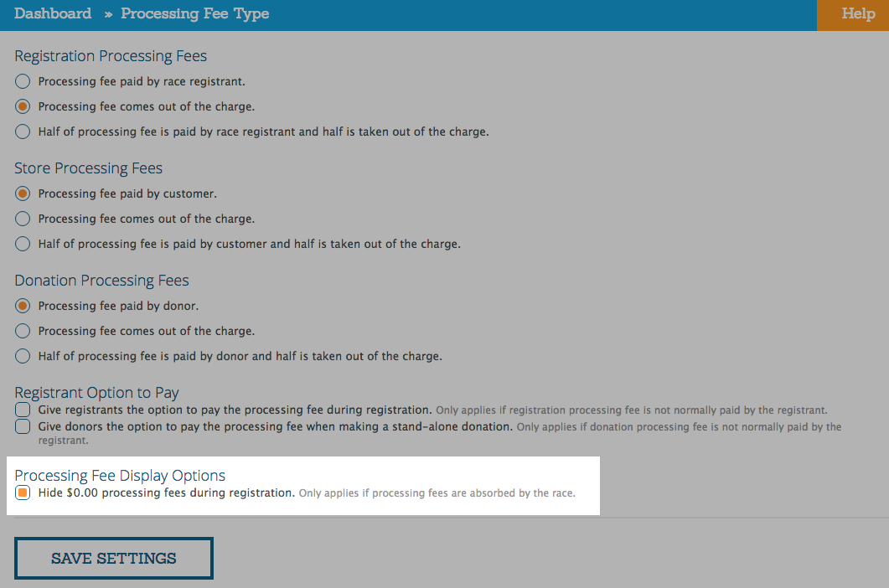The width and height of the screenshot is (889, 588).
Task: Click the Donation Processing Fees heading
Action: click(101, 281)
